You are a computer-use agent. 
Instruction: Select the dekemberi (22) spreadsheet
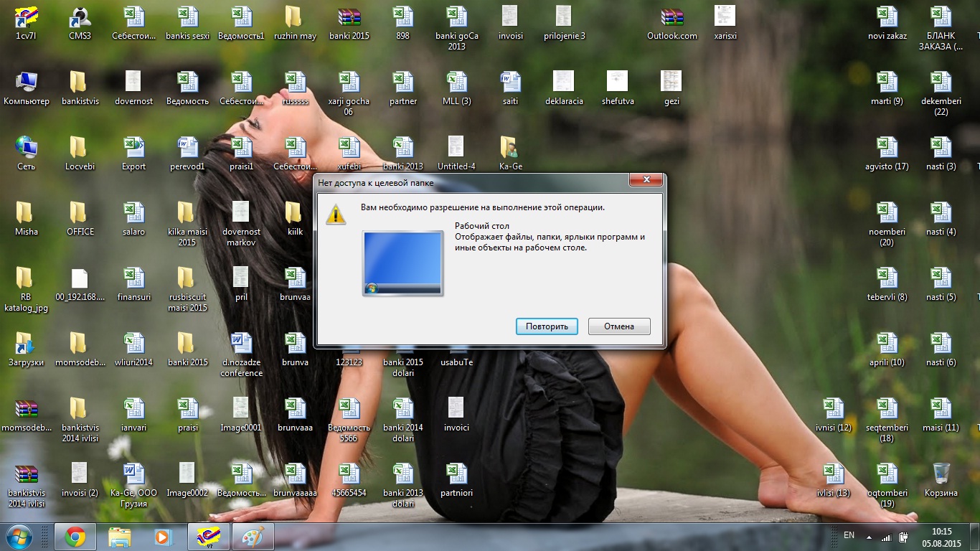[x=941, y=93]
